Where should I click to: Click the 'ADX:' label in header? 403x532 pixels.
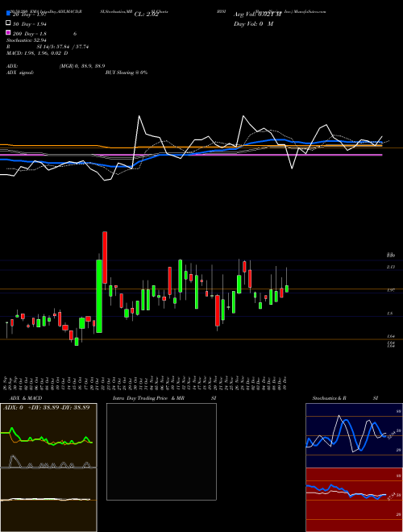(x=12, y=66)
